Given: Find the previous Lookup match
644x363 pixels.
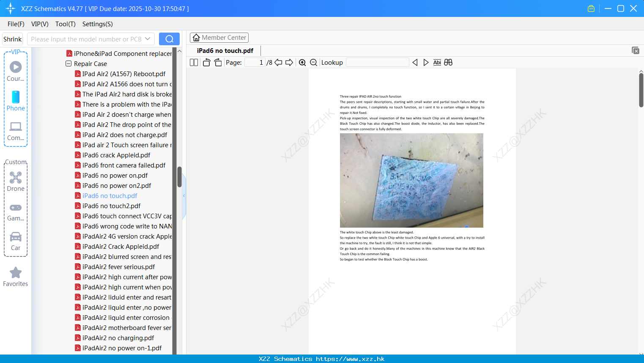Looking at the screenshot, I should coord(415,63).
